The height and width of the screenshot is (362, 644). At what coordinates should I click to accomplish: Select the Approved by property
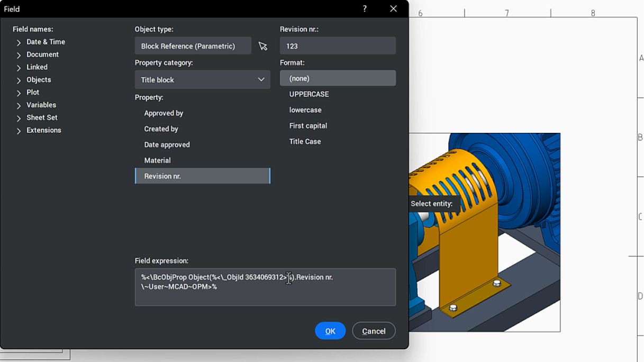[163, 113]
